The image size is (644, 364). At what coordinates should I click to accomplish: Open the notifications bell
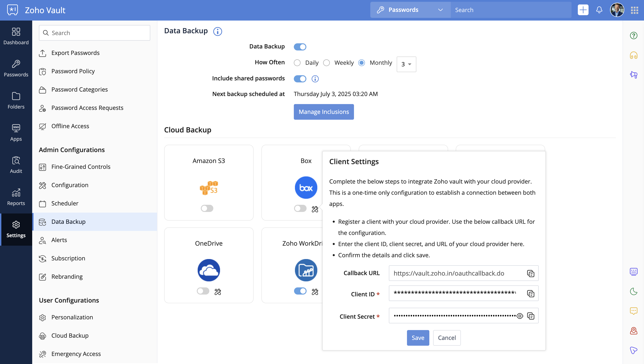(599, 10)
